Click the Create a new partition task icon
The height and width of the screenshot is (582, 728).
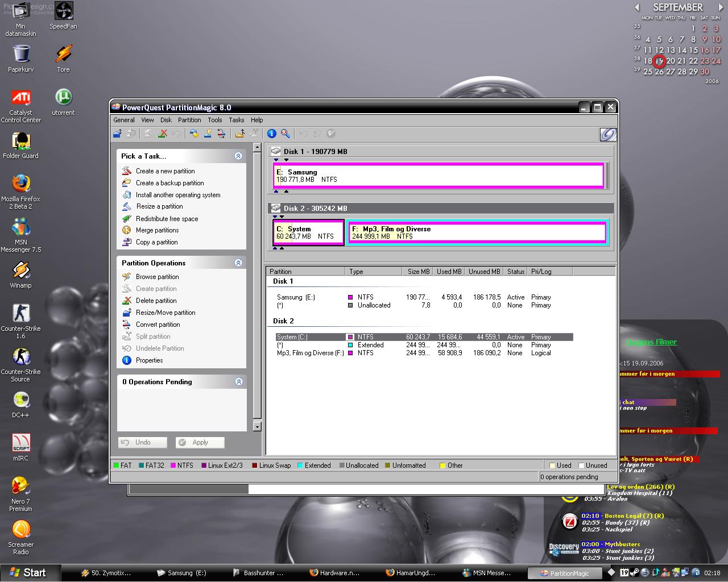click(127, 171)
